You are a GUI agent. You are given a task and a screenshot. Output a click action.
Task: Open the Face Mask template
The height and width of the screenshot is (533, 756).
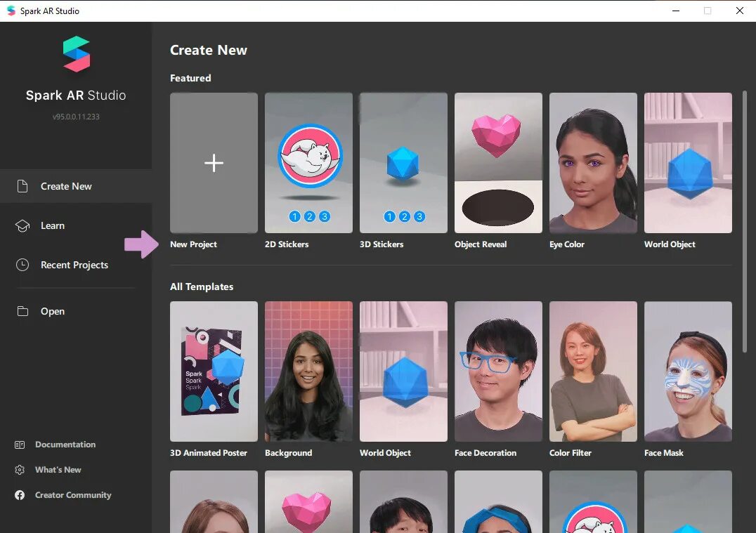(688, 371)
